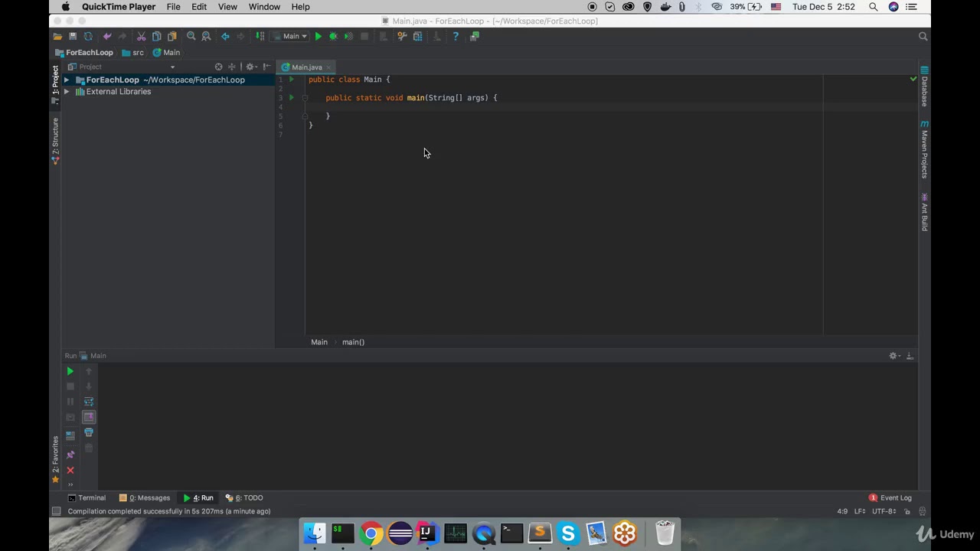Click the Help question mark icon
The width and height of the screenshot is (980, 551).
tap(456, 36)
